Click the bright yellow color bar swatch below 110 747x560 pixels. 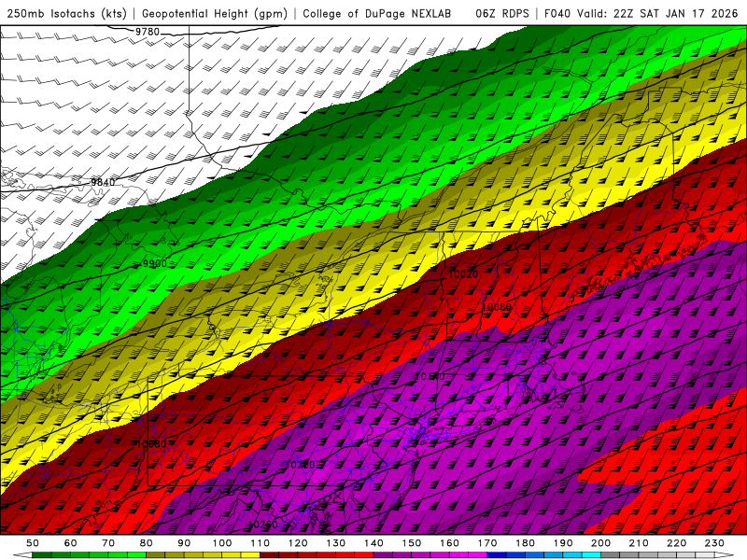250,555
